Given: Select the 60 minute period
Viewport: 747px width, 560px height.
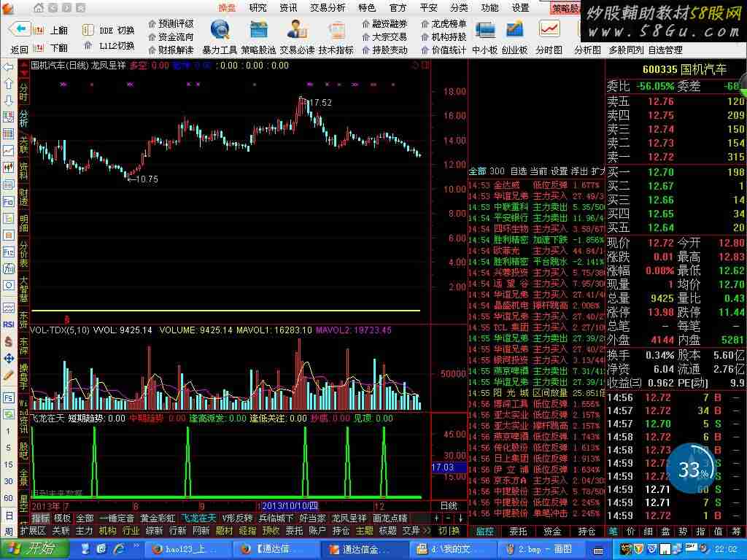Looking at the screenshot, I should click(9, 497).
